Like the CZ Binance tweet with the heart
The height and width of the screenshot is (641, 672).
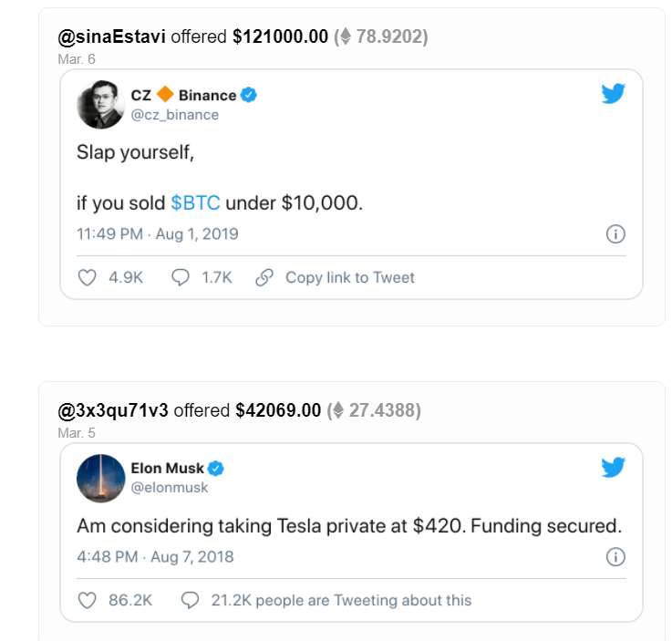point(87,277)
